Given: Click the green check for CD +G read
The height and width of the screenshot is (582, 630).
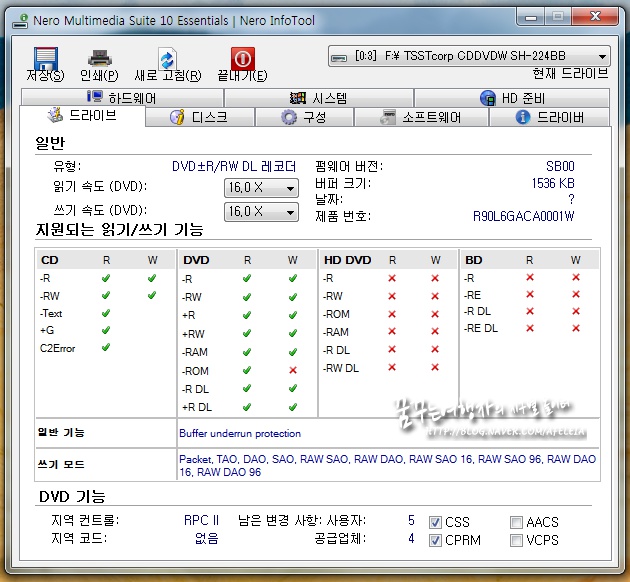Looking at the screenshot, I should pyautogui.click(x=106, y=330).
